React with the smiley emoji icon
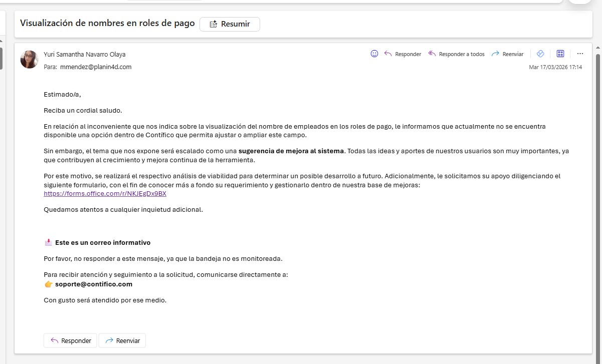 click(x=374, y=54)
